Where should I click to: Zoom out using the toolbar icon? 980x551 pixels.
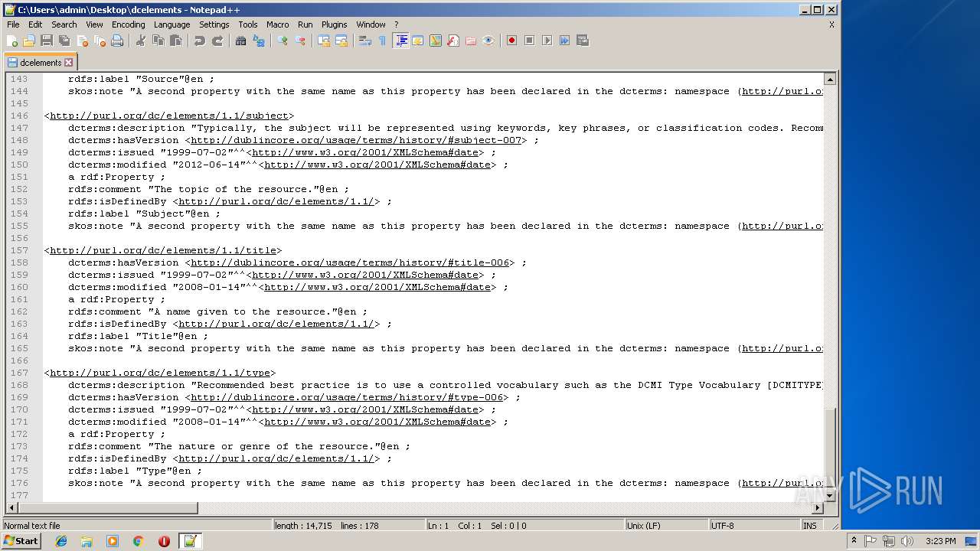tap(300, 41)
